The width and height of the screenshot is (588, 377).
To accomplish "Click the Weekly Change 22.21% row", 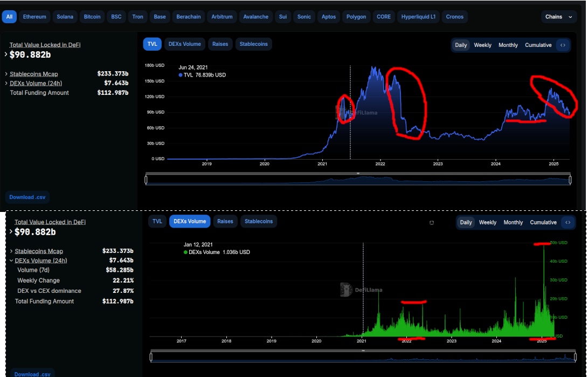I will pos(75,280).
